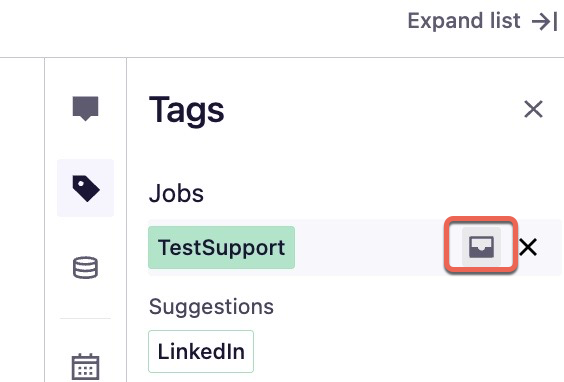Remove the TestSupport tag using its X
Screen dimensions: 564x382
(x=528, y=247)
